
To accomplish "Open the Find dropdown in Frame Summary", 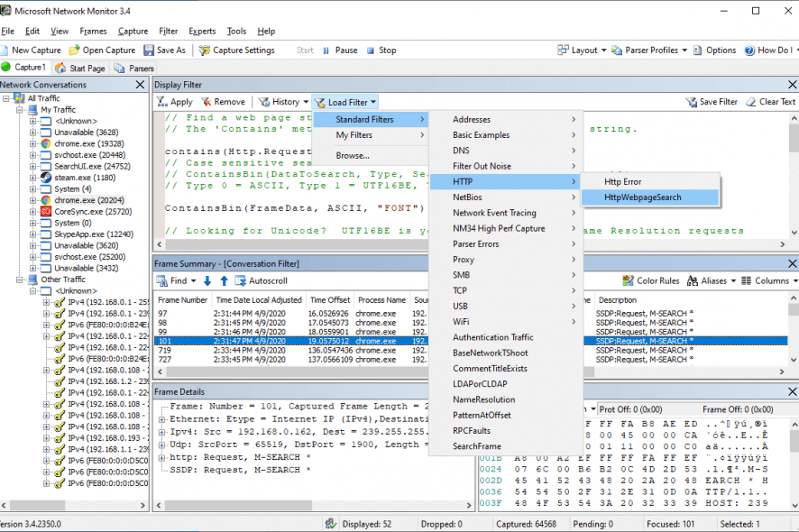I will tap(177, 280).
